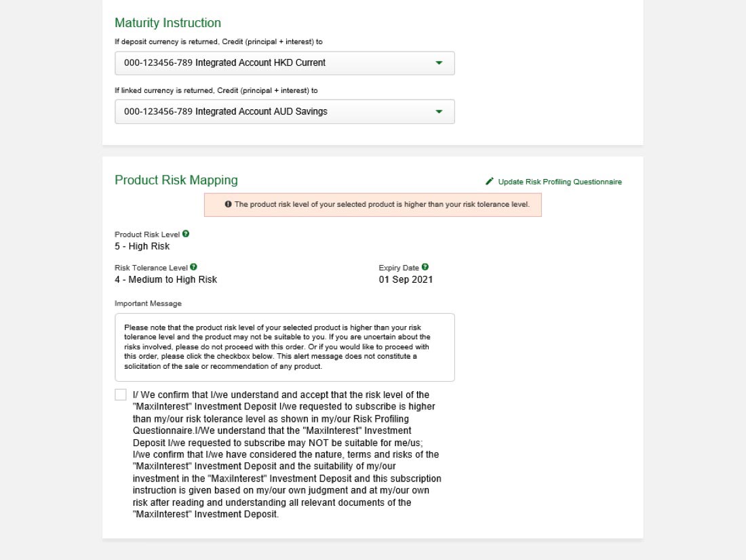Click the '01 Sep 2021' expiry date value
746x560 pixels.
tap(406, 279)
